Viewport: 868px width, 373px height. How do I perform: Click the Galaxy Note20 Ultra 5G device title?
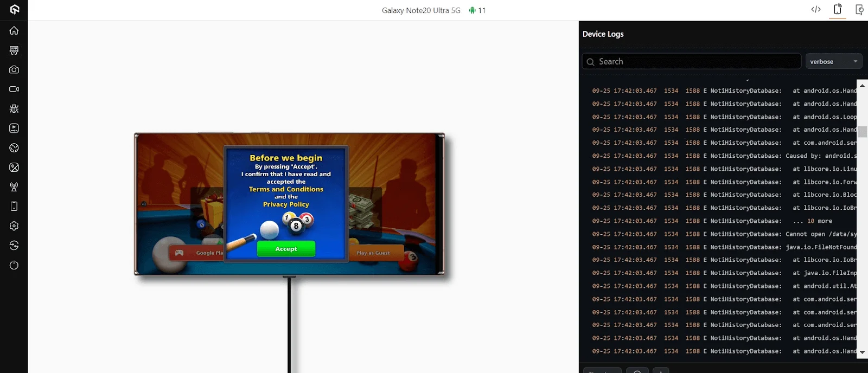pyautogui.click(x=421, y=10)
